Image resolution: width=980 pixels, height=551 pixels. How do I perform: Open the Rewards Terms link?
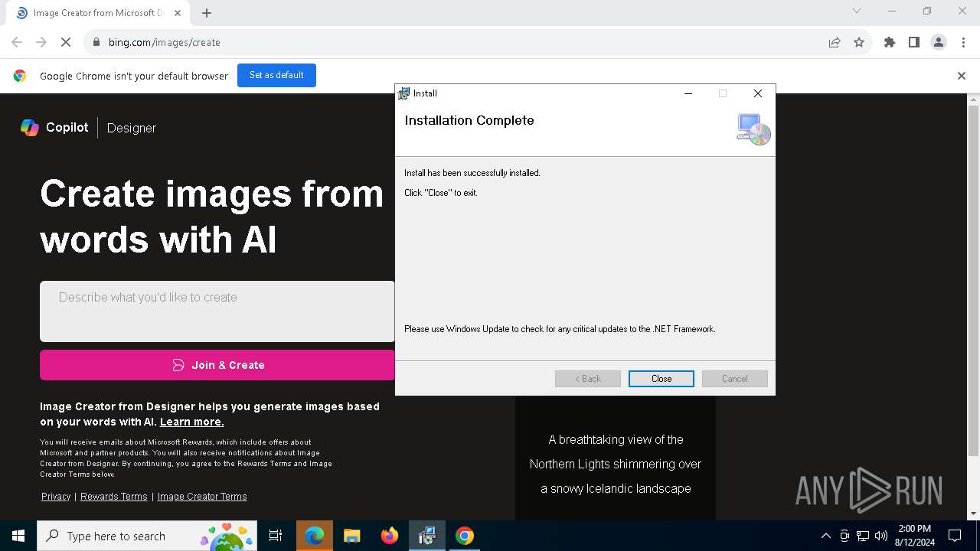(114, 496)
